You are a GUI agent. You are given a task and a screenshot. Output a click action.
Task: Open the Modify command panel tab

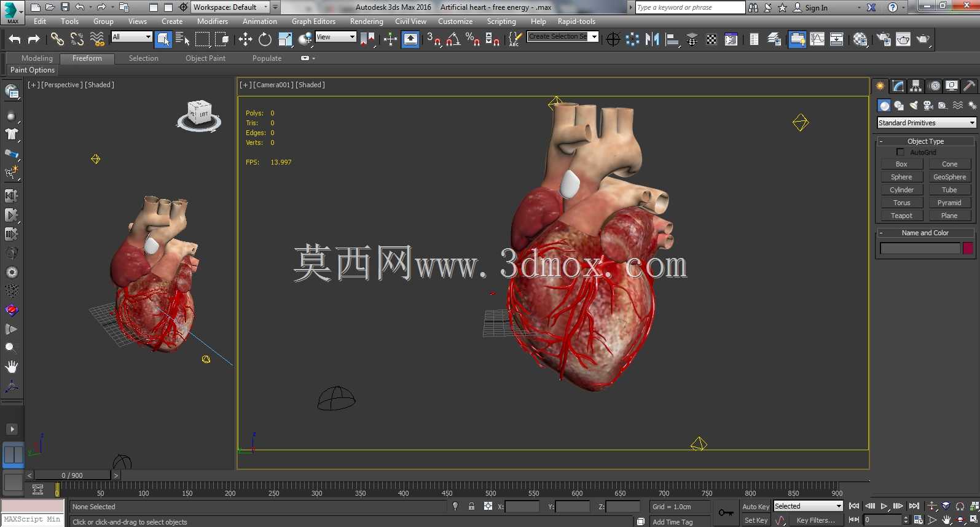(898, 86)
